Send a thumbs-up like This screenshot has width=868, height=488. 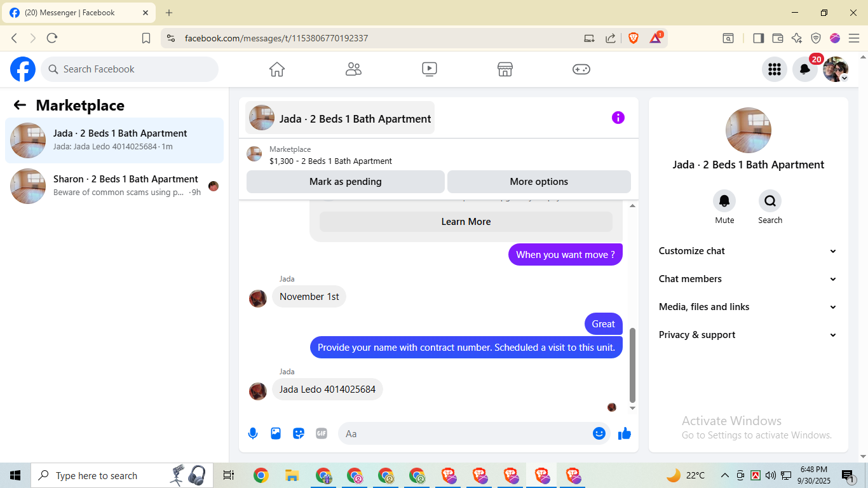pos(625,433)
